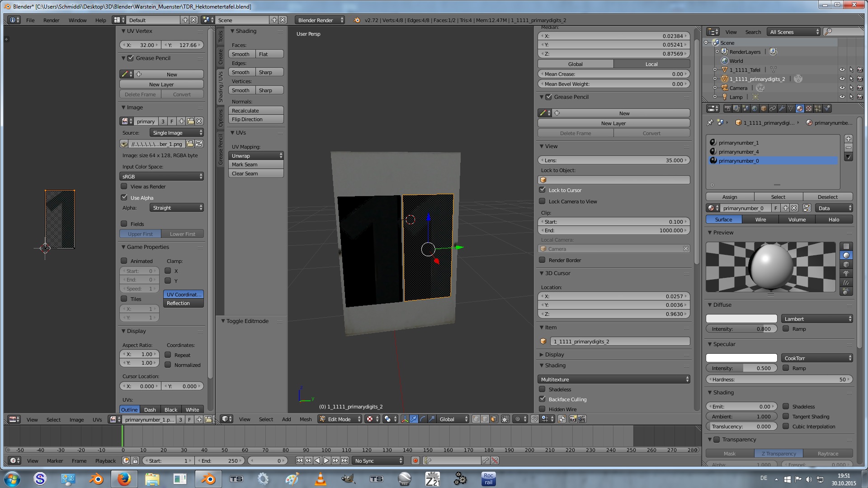Click the Recalculate normals button
868x488 pixels.
(256, 110)
